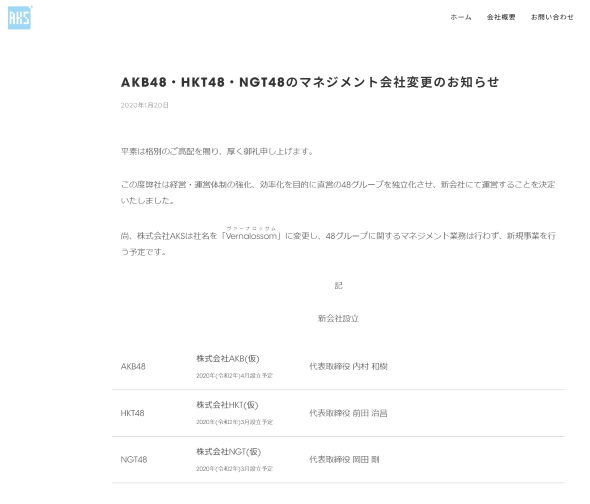Click the greeting line 平素は格別のご高配を賜り
Screen dimensions: 590x504
[x=217, y=151]
